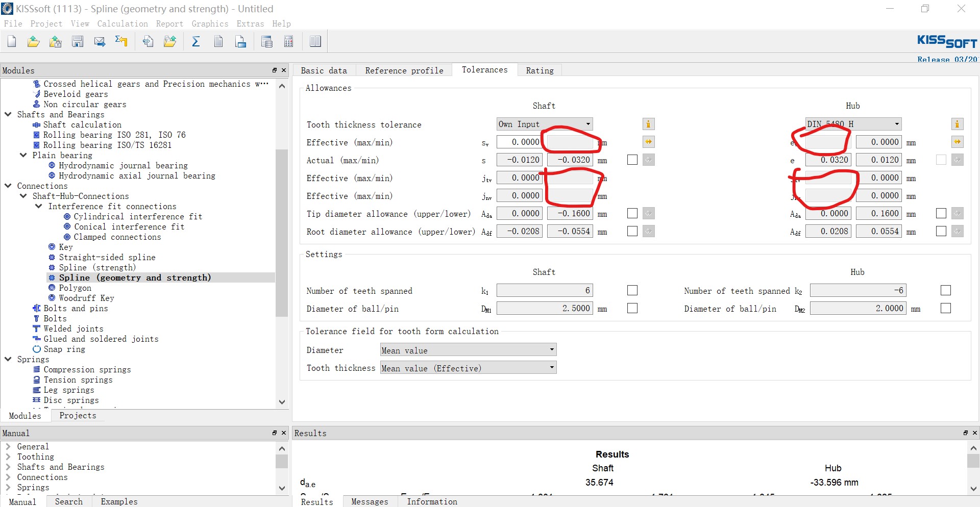The width and height of the screenshot is (980, 507).
Task: Click shaft Actual s max field -0.0120
Action: click(x=519, y=160)
